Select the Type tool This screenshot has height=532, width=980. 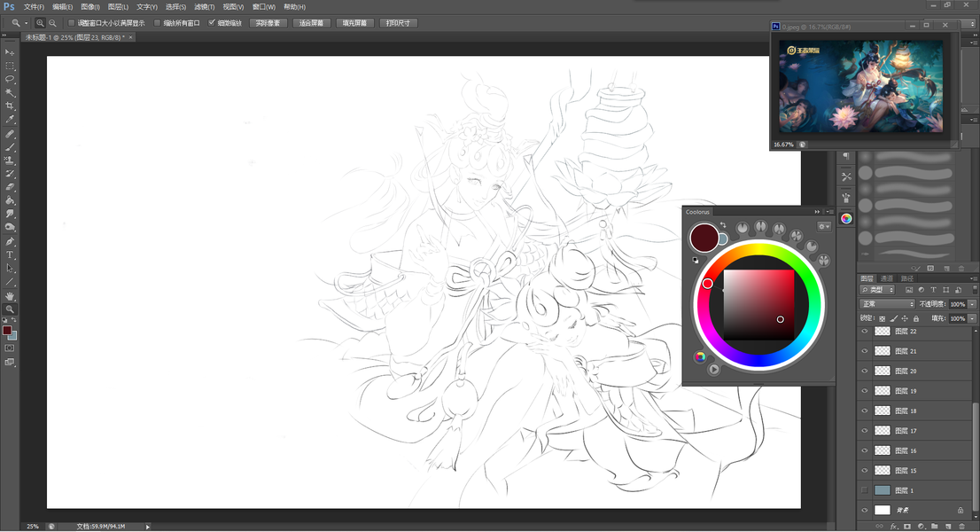tap(10, 255)
